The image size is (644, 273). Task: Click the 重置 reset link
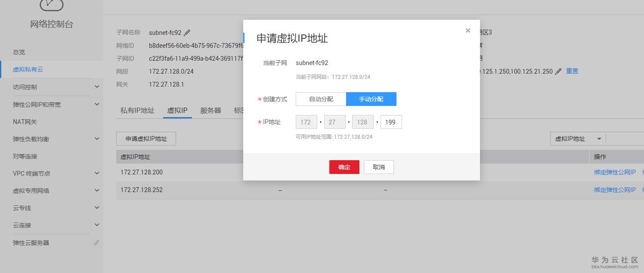[572, 71]
